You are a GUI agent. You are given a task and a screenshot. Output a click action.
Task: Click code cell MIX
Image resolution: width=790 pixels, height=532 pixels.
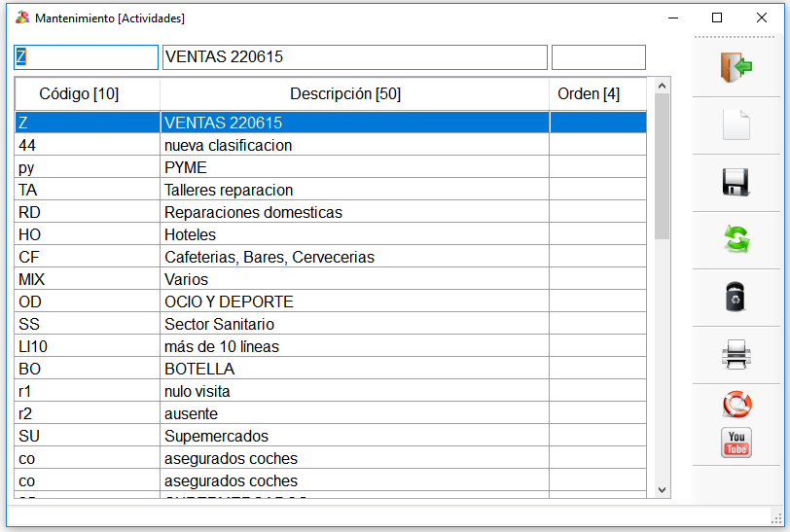click(x=88, y=279)
